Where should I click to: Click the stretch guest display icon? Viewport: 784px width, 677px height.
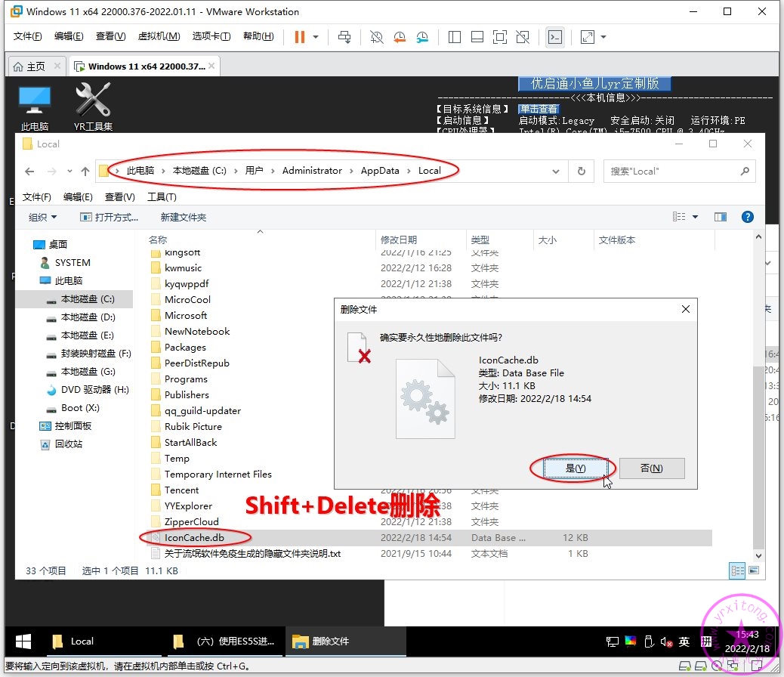point(587,37)
